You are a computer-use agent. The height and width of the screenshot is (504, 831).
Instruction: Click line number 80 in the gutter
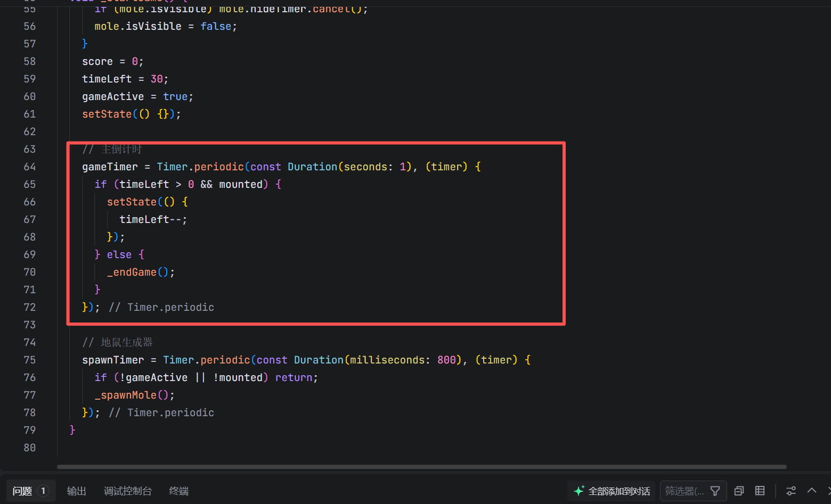(x=30, y=448)
